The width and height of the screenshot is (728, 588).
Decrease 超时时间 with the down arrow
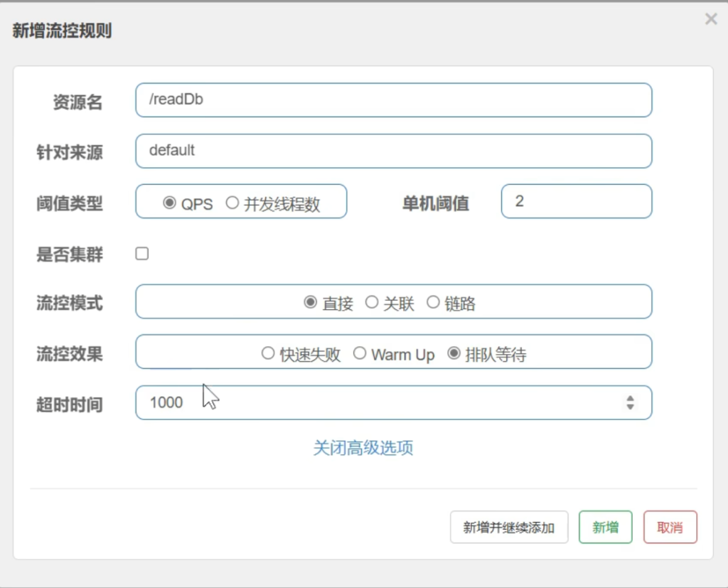pos(630,407)
